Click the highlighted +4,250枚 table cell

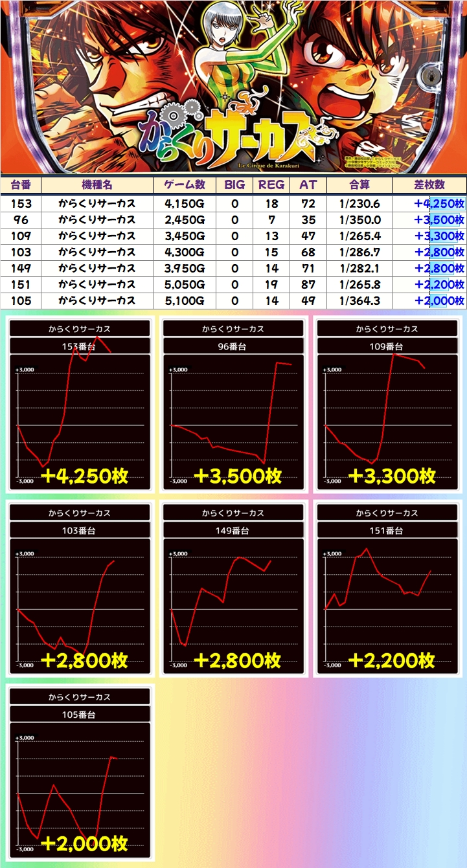(439, 204)
